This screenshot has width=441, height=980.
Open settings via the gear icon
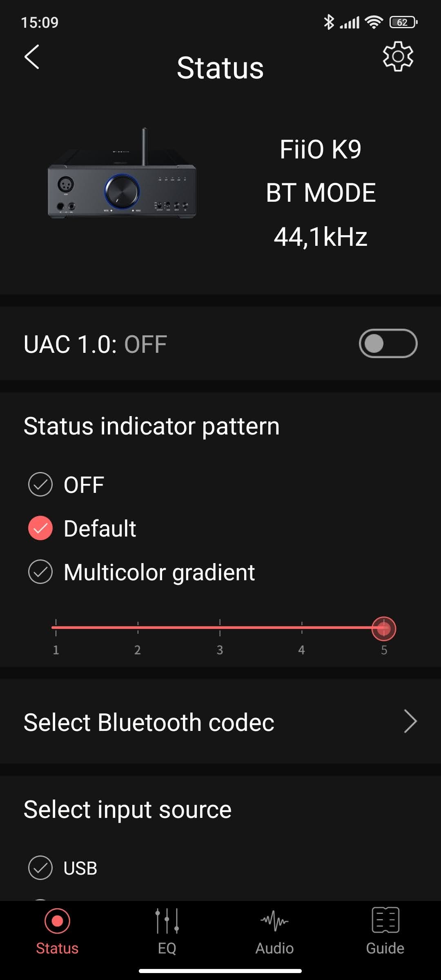(x=398, y=56)
